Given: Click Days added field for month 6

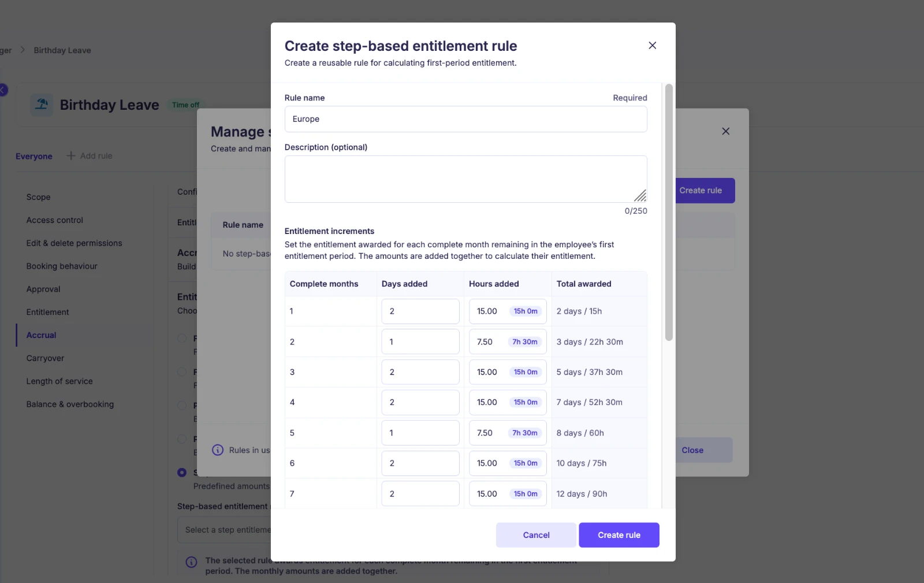Looking at the screenshot, I should 420,463.
